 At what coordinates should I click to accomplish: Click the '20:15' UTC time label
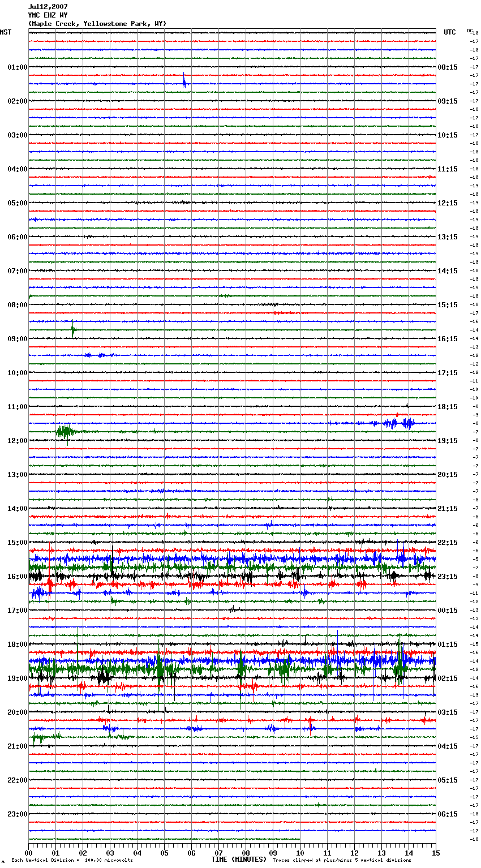448,475
